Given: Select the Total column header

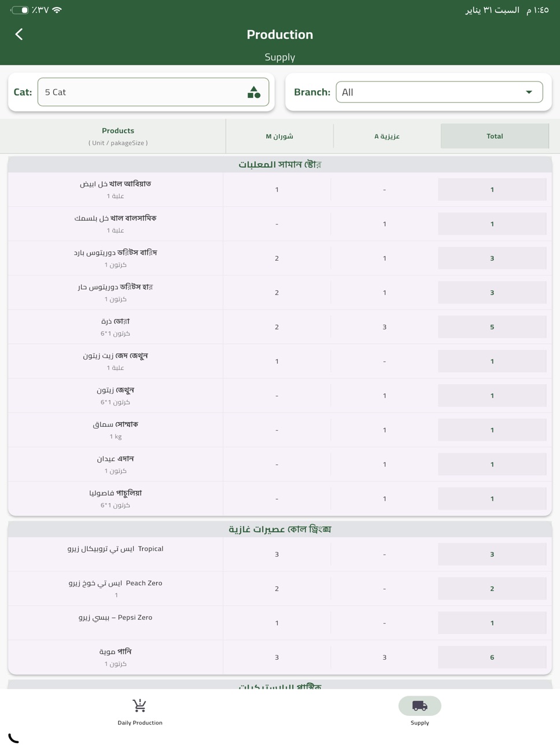Looking at the screenshot, I should pos(495,136).
